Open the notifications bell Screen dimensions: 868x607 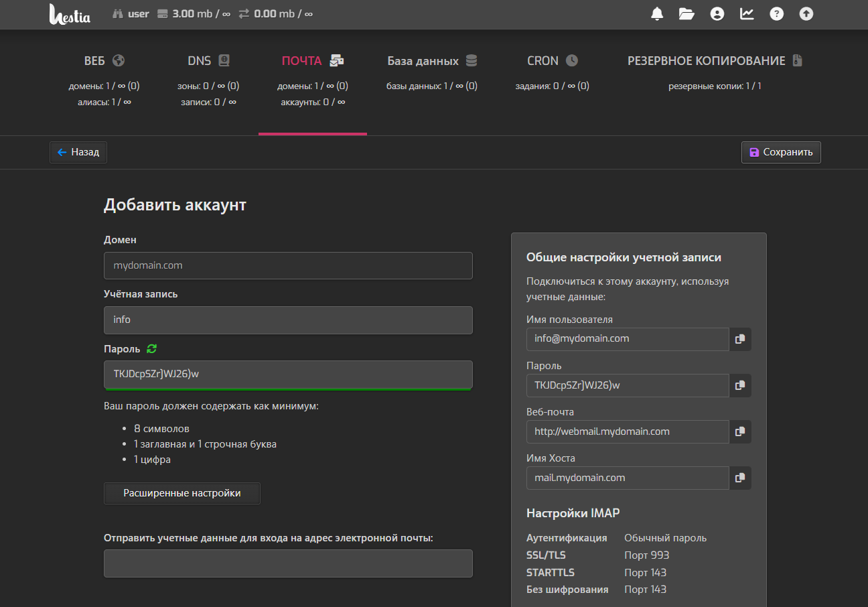tap(657, 14)
